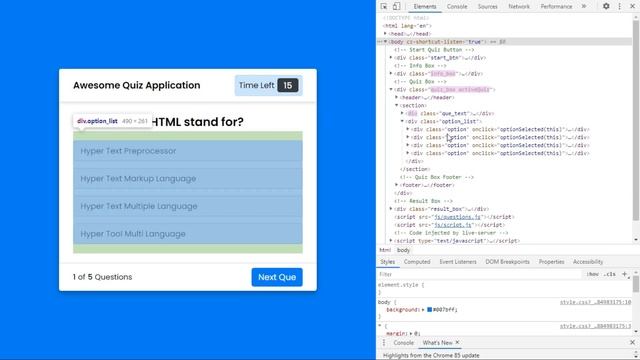Close the What's New tab

[457, 342]
